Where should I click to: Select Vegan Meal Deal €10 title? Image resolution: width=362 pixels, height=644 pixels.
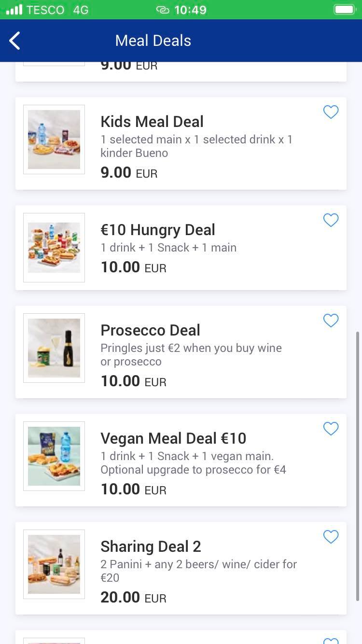click(x=173, y=438)
